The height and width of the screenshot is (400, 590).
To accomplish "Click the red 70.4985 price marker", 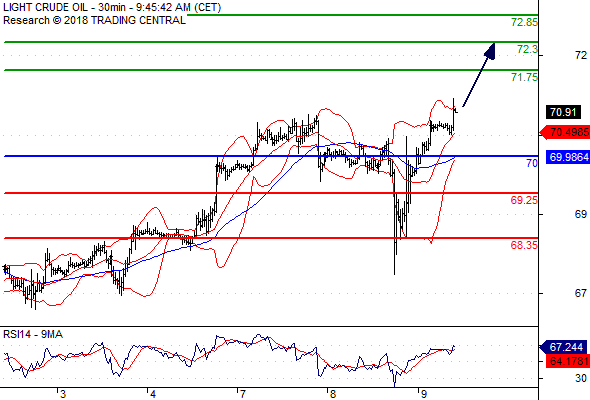I will [x=565, y=132].
